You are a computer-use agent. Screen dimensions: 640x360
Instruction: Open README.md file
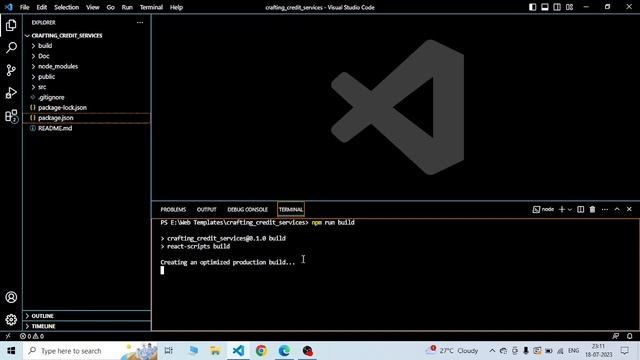[x=87, y=128]
